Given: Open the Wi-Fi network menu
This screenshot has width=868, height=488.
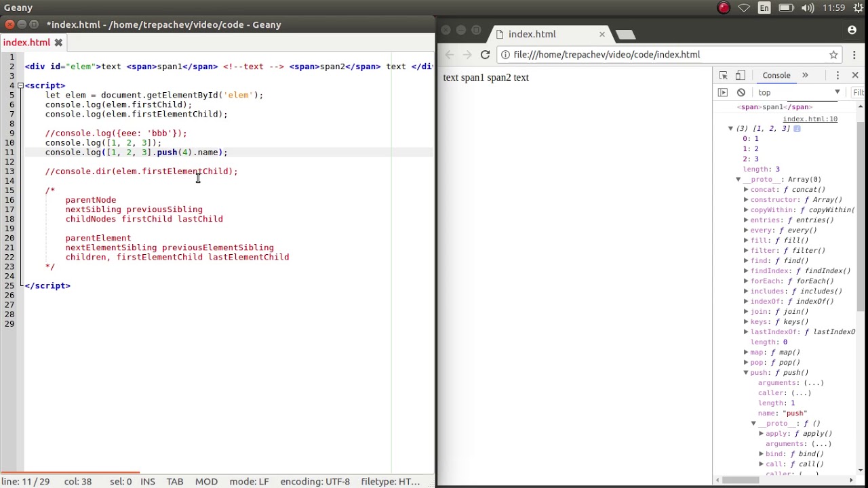Looking at the screenshot, I should (744, 8).
